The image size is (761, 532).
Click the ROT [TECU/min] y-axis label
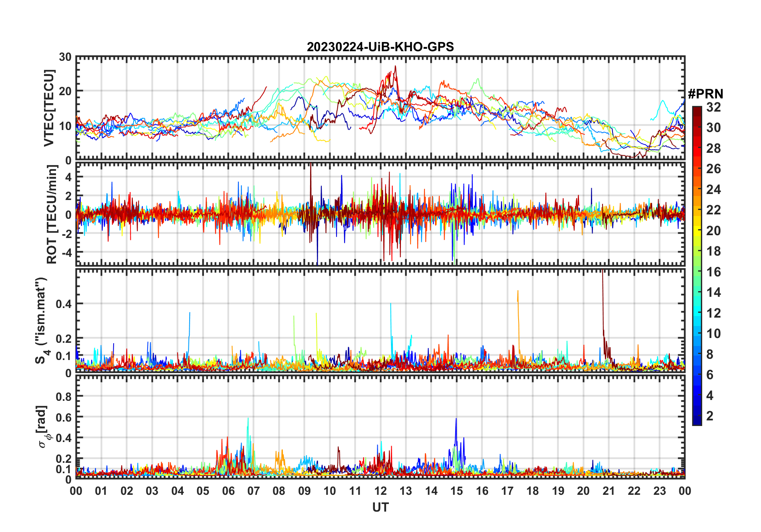52,214
